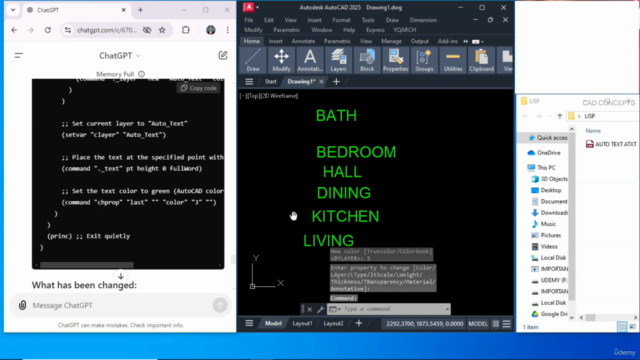Open the YQARCH menu
Screen dimensions: 640x360
click(404, 30)
